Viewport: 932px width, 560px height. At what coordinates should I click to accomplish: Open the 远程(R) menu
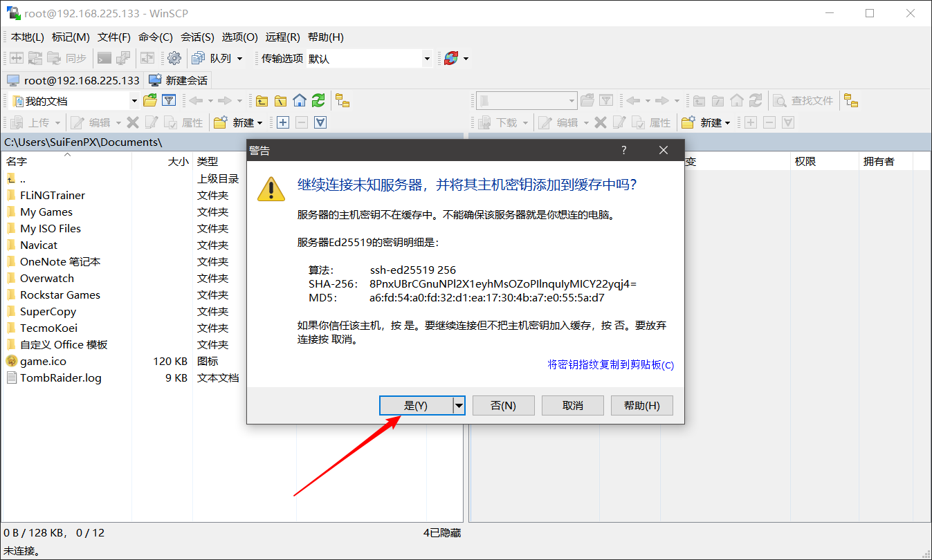coord(282,37)
